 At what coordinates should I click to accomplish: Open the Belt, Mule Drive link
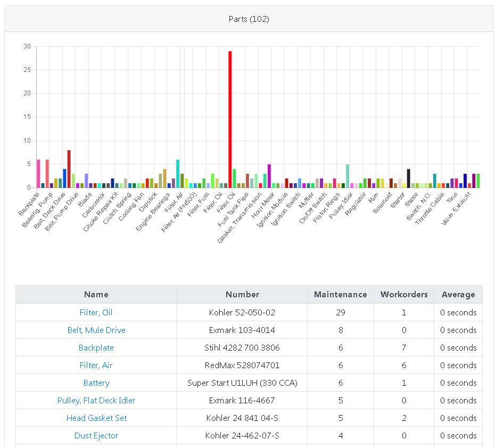tap(96, 330)
